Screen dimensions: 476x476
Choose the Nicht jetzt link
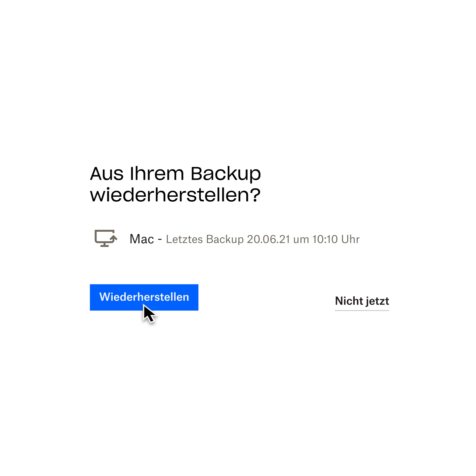tap(362, 301)
